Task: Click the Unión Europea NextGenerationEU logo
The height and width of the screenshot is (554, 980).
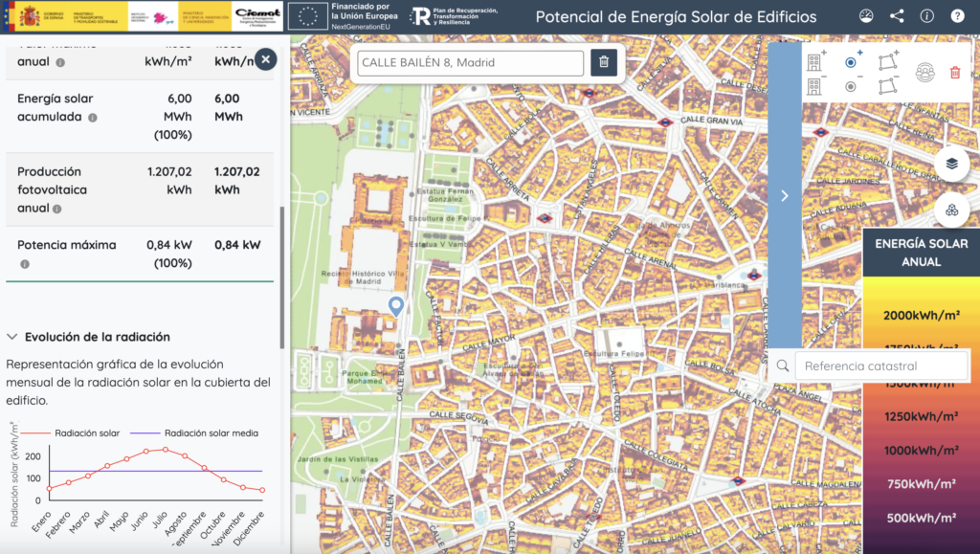Action: 344,16
